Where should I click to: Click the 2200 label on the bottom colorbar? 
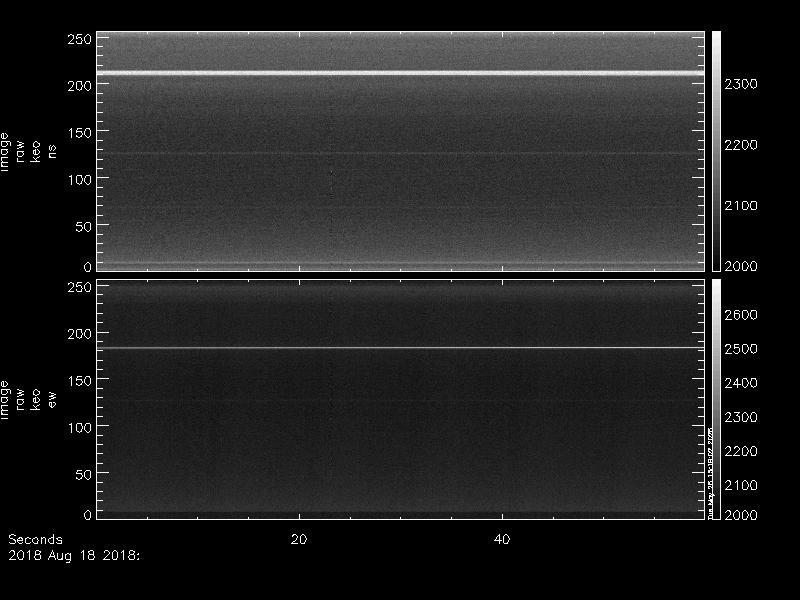tap(741, 451)
